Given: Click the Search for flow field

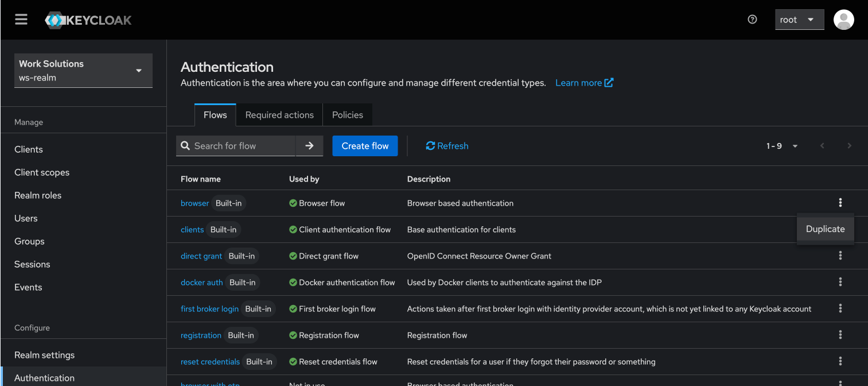Looking at the screenshot, I should click(242, 146).
